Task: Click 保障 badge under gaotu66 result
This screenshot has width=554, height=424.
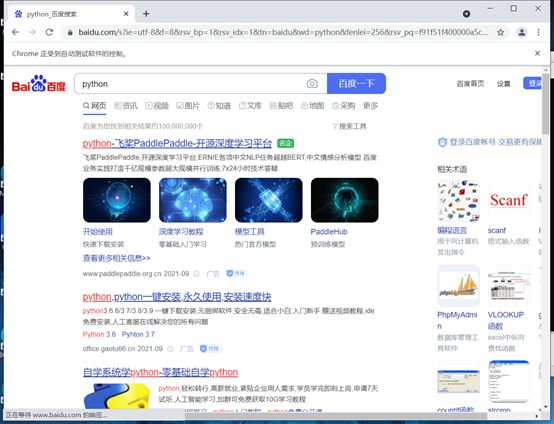Action: pyautogui.click(x=211, y=349)
